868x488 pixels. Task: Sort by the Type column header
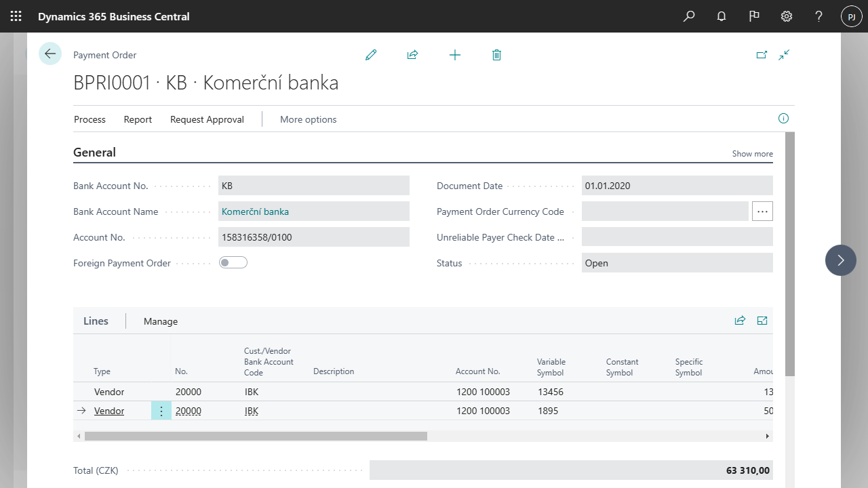point(102,371)
